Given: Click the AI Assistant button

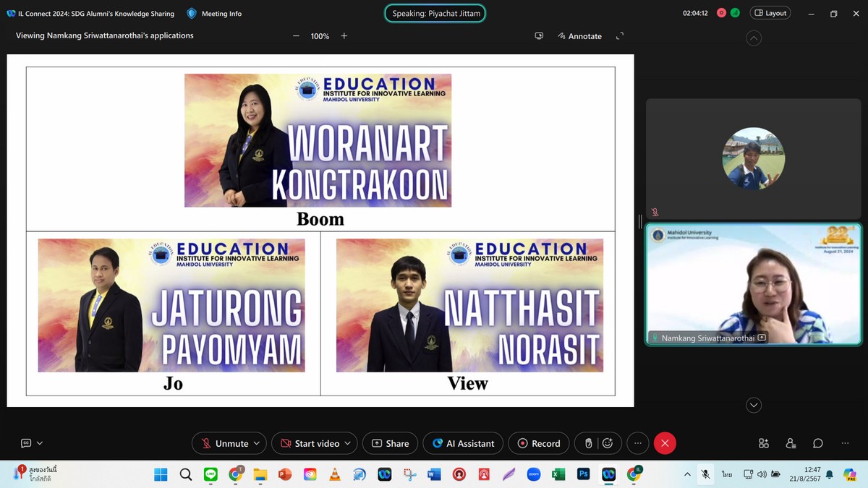Looking at the screenshot, I should click(463, 443).
